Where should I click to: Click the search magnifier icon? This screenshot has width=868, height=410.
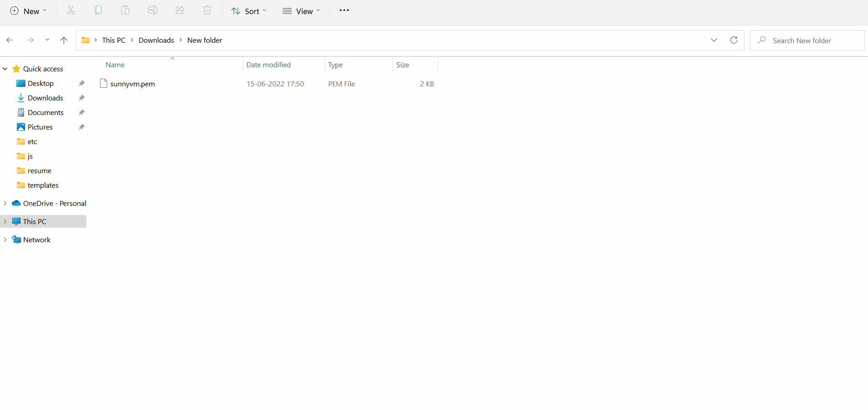(762, 40)
